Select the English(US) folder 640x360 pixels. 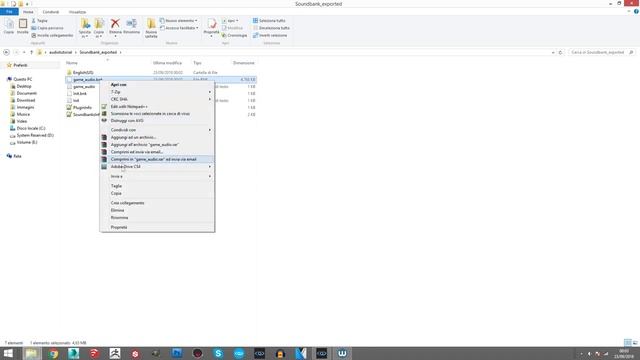pos(83,72)
